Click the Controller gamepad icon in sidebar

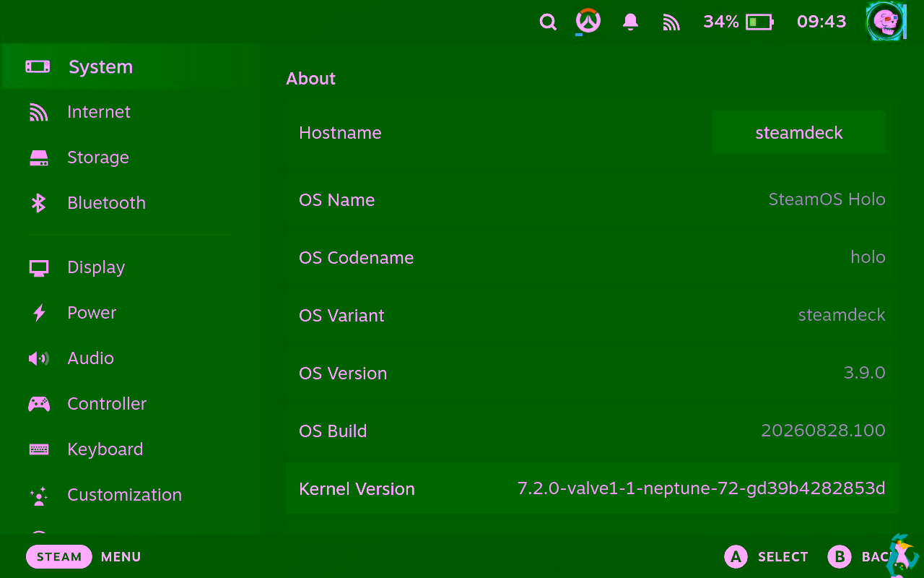click(x=39, y=404)
